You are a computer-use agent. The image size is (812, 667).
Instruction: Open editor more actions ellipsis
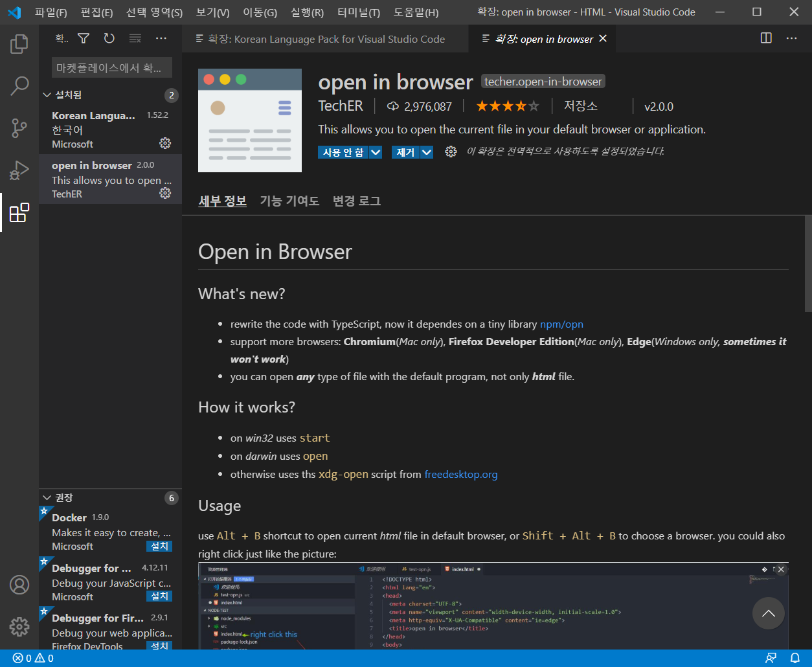click(x=791, y=38)
